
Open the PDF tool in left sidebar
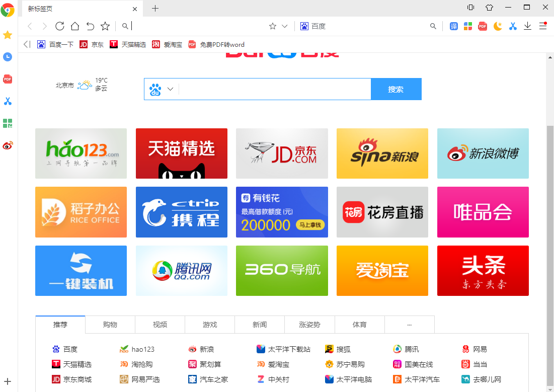point(8,79)
